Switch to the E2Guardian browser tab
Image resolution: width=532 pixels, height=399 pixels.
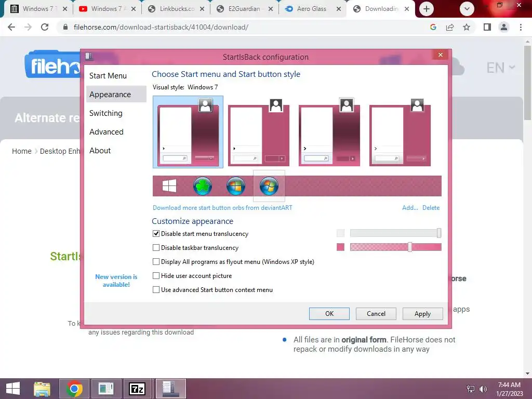coord(244,9)
